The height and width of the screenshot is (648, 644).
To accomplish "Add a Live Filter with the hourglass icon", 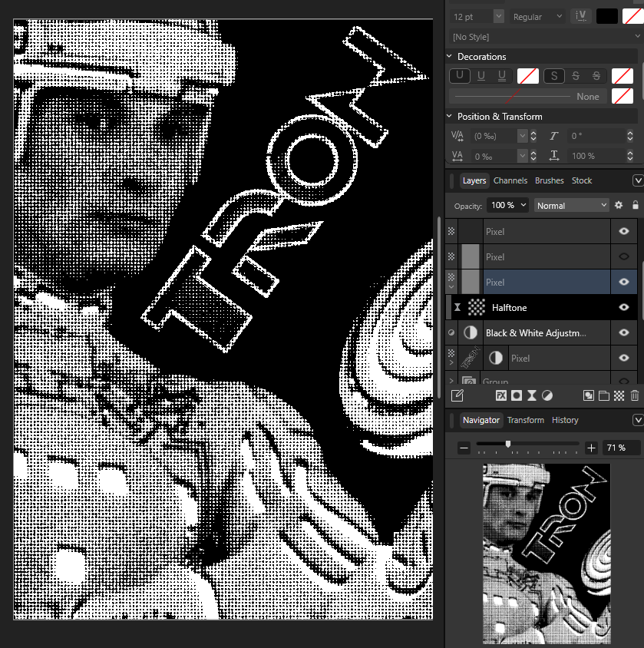I will click(x=532, y=395).
